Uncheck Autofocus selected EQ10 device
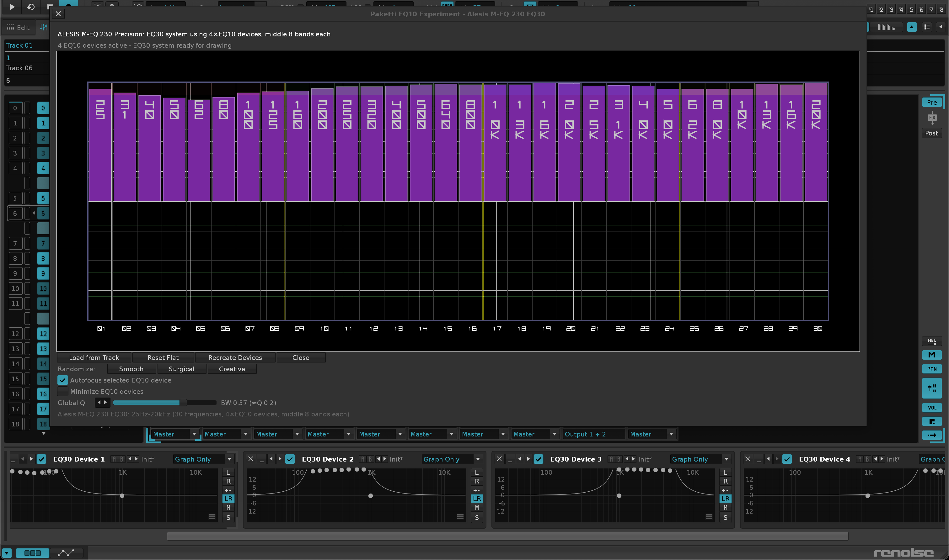 click(x=63, y=380)
